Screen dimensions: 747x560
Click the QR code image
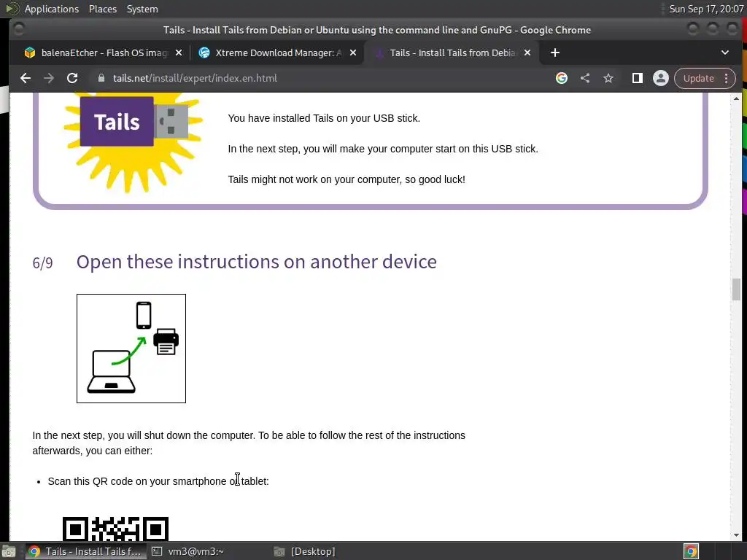point(116,529)
